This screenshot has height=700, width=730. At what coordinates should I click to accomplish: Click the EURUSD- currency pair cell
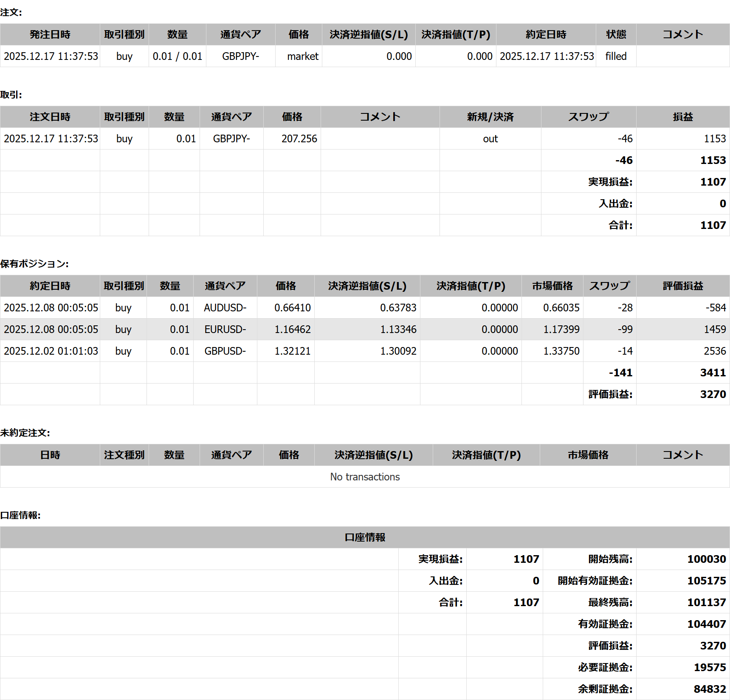225,329
